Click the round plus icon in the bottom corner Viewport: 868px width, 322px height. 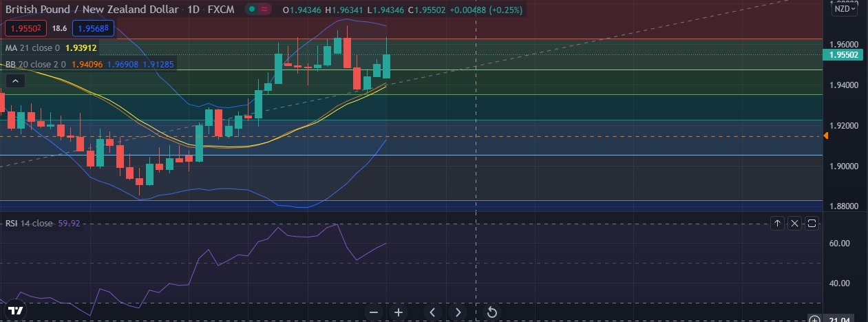coord(814,319)
